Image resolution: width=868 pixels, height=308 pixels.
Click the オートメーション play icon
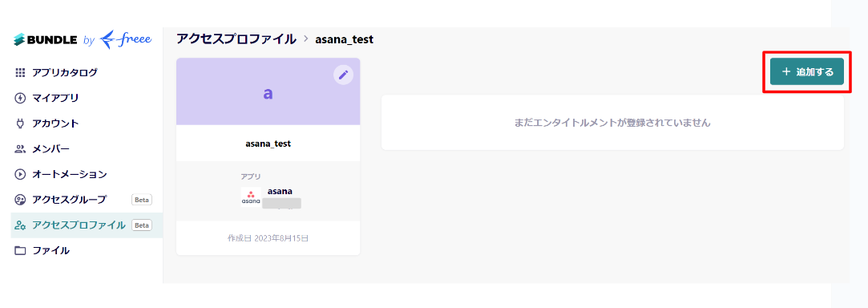21,175
